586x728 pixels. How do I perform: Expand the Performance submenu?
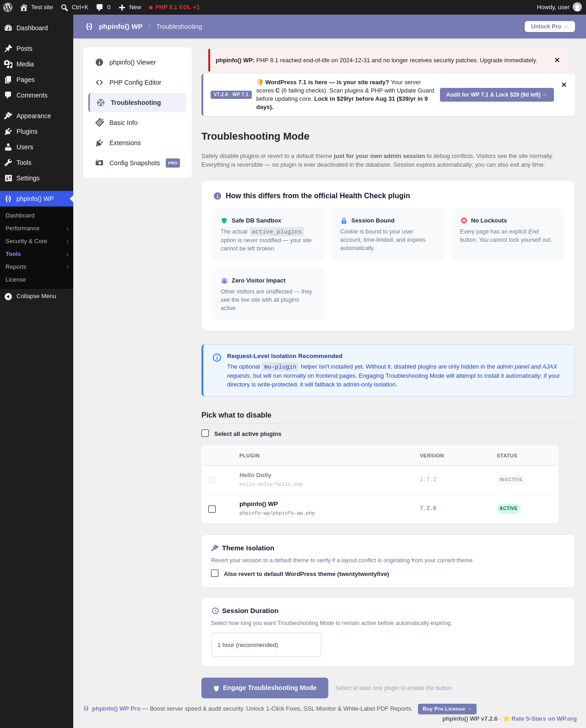click(x=67, y=228)
